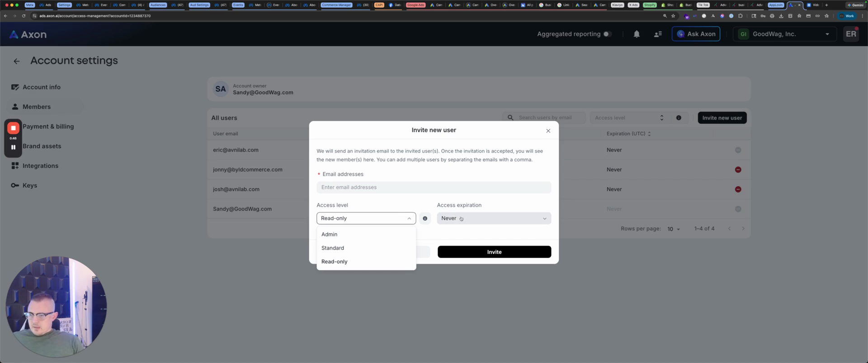Open Gemini in browser
The height and width of the screenshot is (363, 868).
coord(855,5)
